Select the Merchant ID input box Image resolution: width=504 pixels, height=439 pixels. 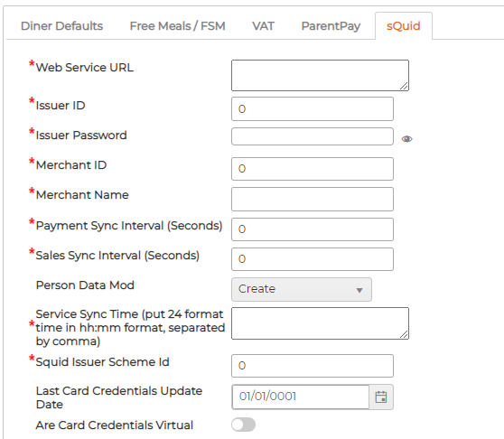[x=313, y=169]
